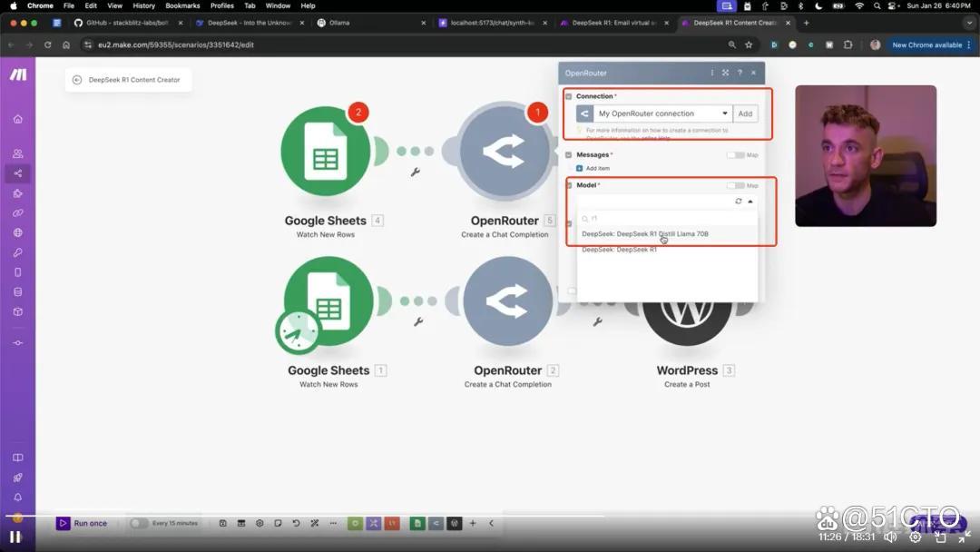This screenshot has height=552, width=980.
Task: Open the notifications bell icon in sidebar
Action: [x=18, y=497]
